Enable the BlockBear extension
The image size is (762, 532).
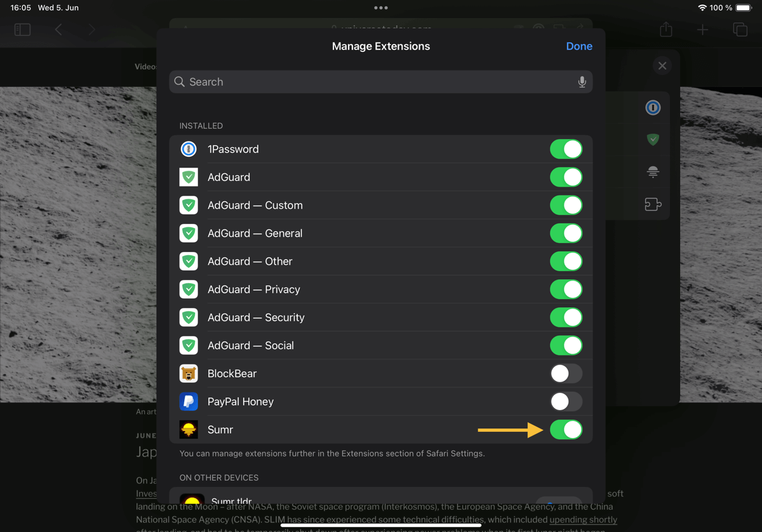click(566, 373)
